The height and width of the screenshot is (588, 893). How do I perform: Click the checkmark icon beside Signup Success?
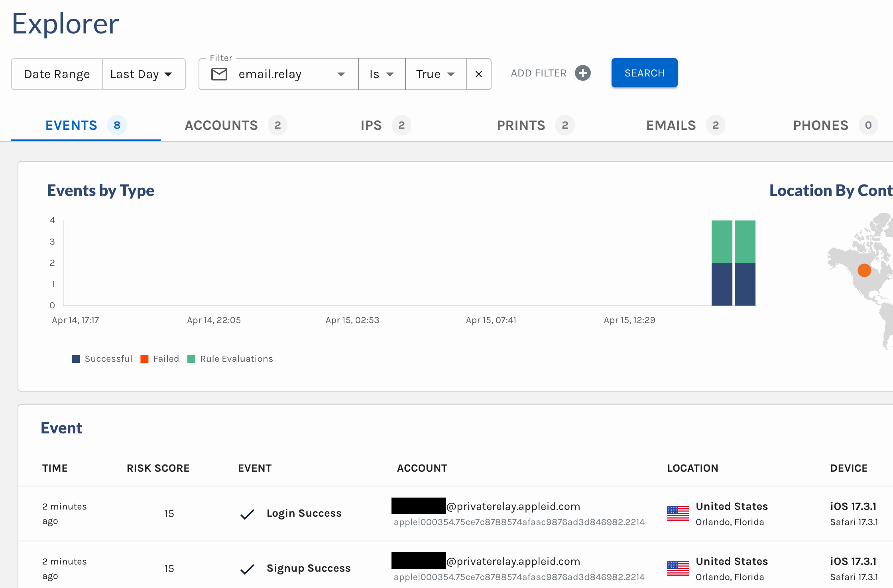pos(248,569)
